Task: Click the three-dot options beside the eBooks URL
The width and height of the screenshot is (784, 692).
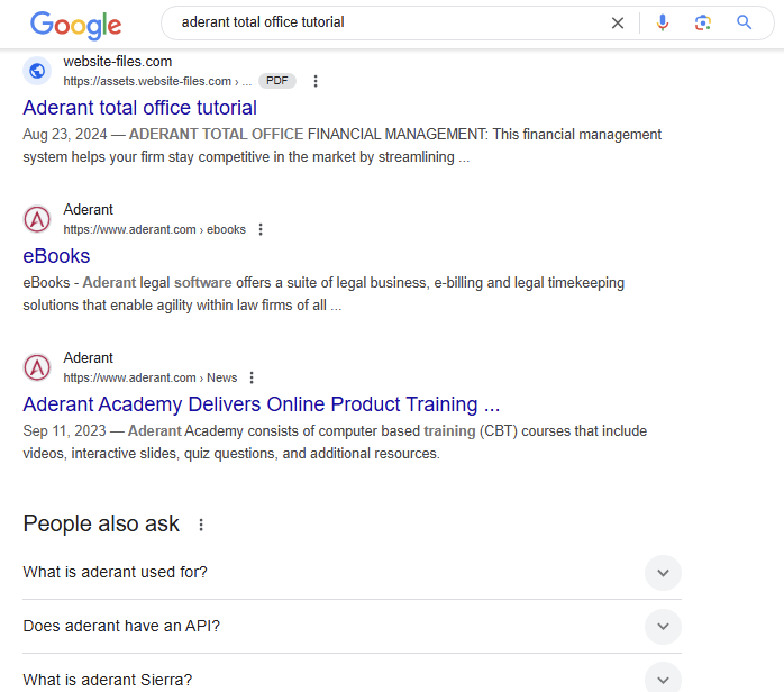Action: coord(261,229)
